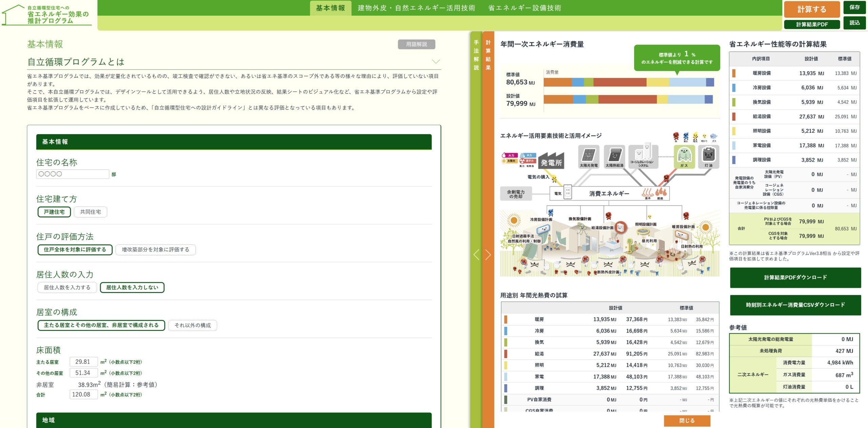Collapse the 自立循環プログラムとは section chevron
The height and width of the screenshot is (428, 868).
pos(436,62)
